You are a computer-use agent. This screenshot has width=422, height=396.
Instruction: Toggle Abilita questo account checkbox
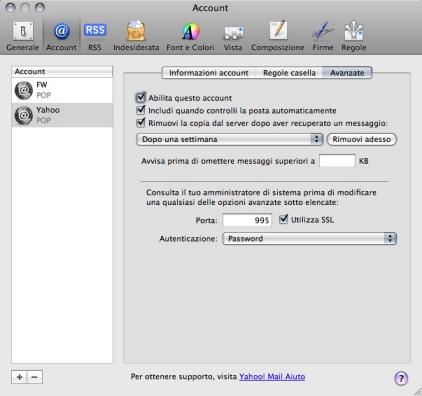pyautogui.click(x=141, y=97)
